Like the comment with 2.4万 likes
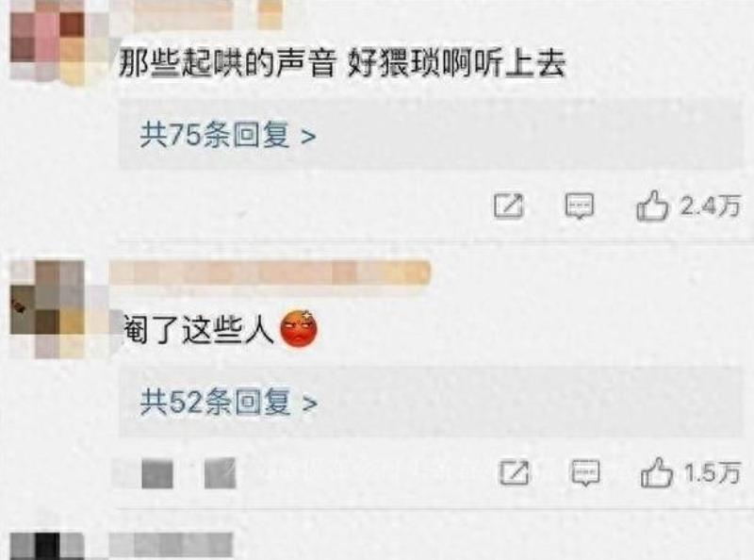The width and height of the screenshot is (754, 560). point(652,206)
